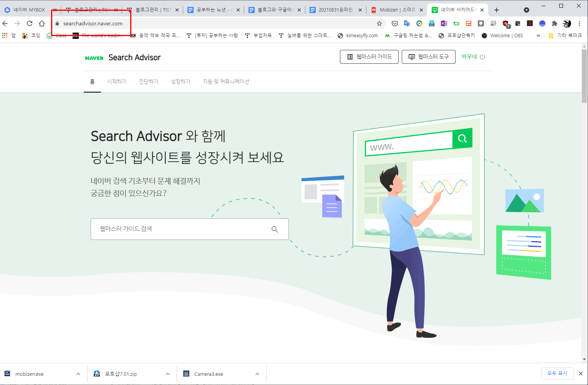Click the site lock icon in address bar
Image resolution: width=588 pixels, height=385 pixels.
[x=57, y=23]
